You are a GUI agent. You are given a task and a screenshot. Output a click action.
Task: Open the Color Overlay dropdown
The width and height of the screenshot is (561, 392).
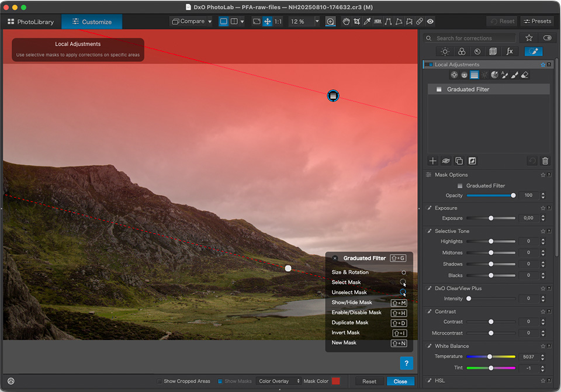[x=279, y=381]
